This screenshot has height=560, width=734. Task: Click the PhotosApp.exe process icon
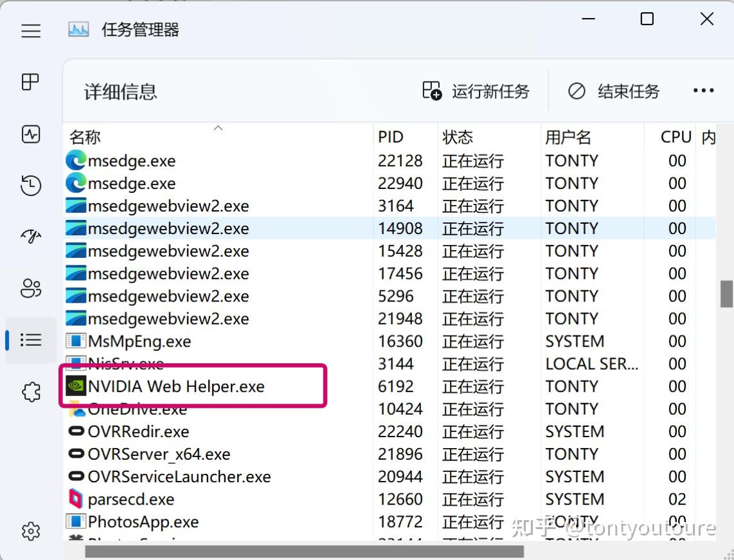[x=76, y=521]
